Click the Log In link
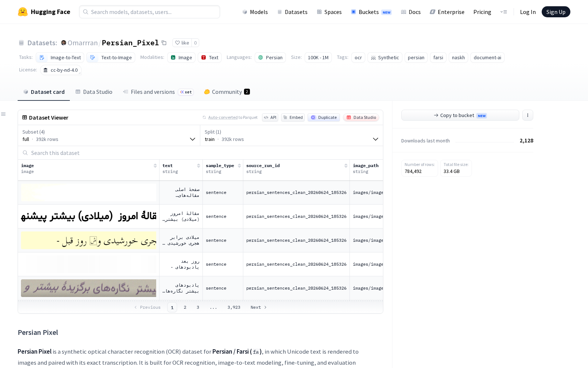The height and width of the screenshot is (368, 588). [528, 12]
